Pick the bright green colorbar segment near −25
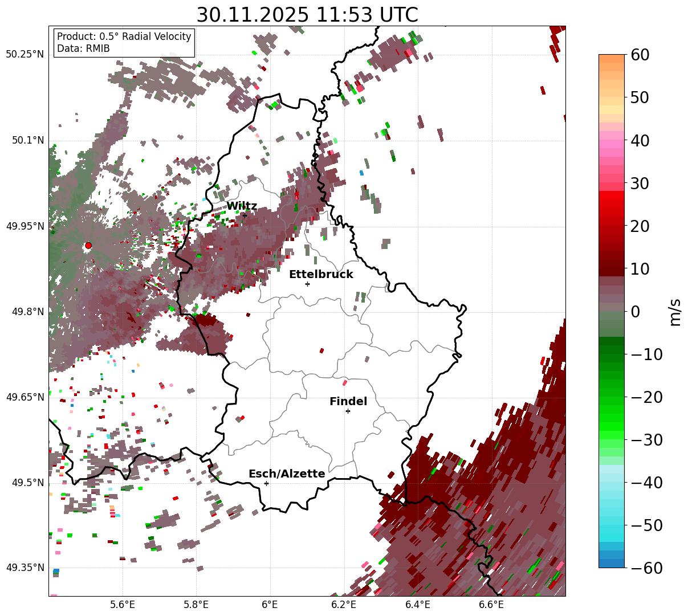The width and height of the screenshot is (688, 616). (x=612, y=418)
